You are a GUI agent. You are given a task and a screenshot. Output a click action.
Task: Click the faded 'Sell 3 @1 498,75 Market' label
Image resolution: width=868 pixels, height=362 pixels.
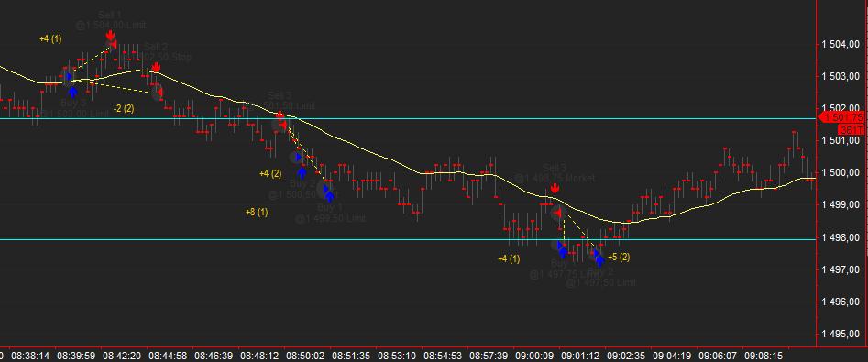click(555, 172)
